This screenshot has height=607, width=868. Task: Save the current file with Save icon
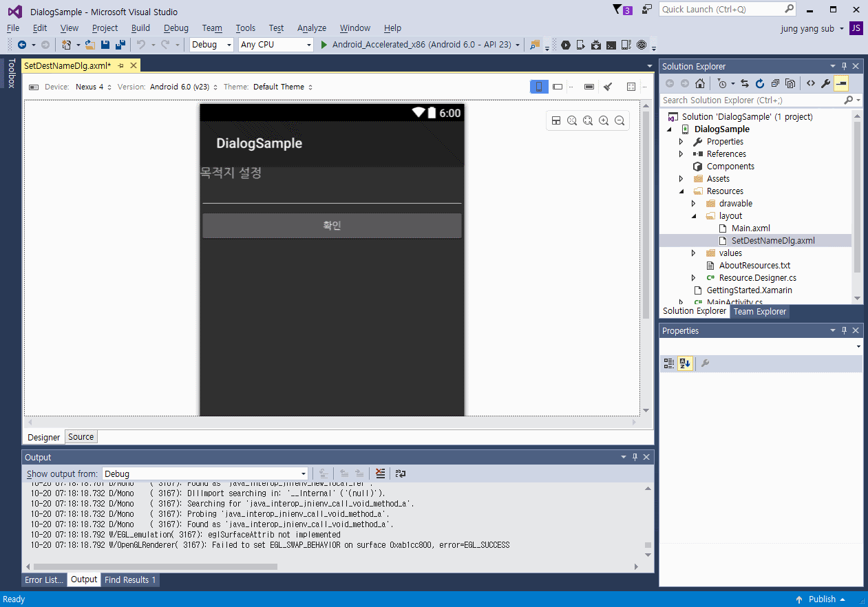tap(105, 45)
